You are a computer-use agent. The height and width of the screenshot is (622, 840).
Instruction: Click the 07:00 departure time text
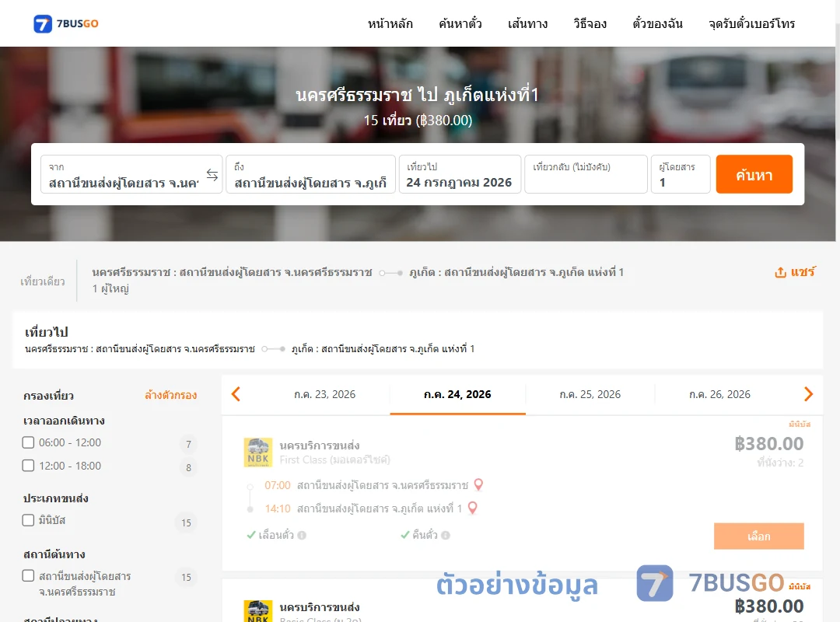point(278,485)
